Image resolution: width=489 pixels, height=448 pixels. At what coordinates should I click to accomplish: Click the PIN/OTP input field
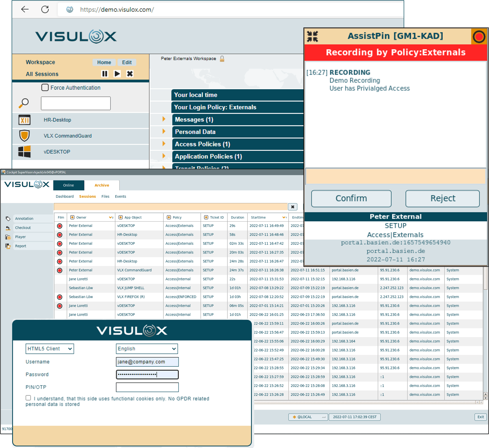coord(147,387)
